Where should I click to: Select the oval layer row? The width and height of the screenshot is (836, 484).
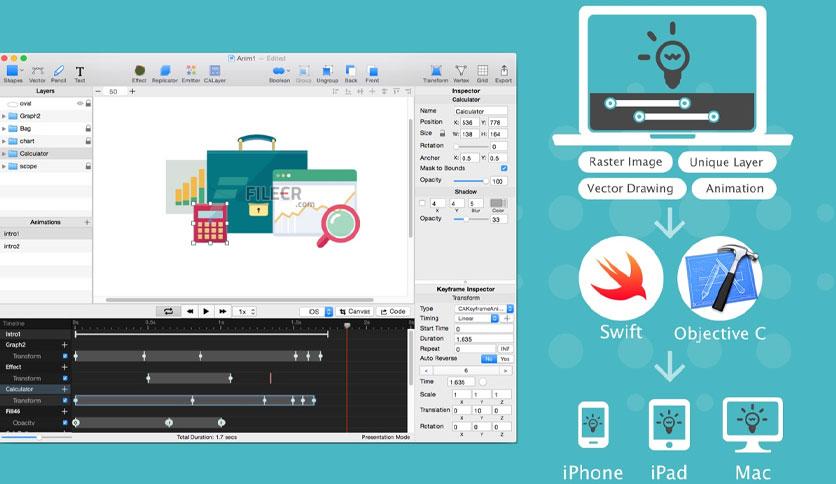[46, 103]
